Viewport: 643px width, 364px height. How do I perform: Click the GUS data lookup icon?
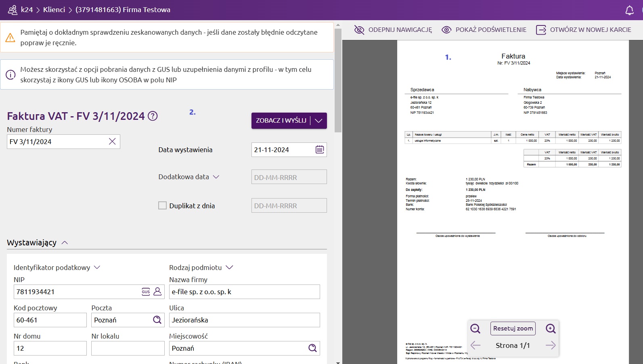coord(146,292)
